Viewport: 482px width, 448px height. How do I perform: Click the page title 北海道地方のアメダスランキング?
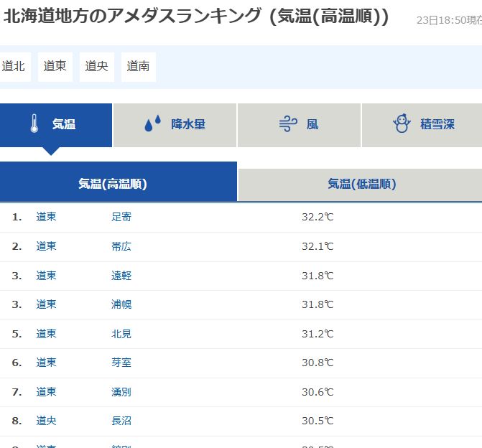[133, 16]
